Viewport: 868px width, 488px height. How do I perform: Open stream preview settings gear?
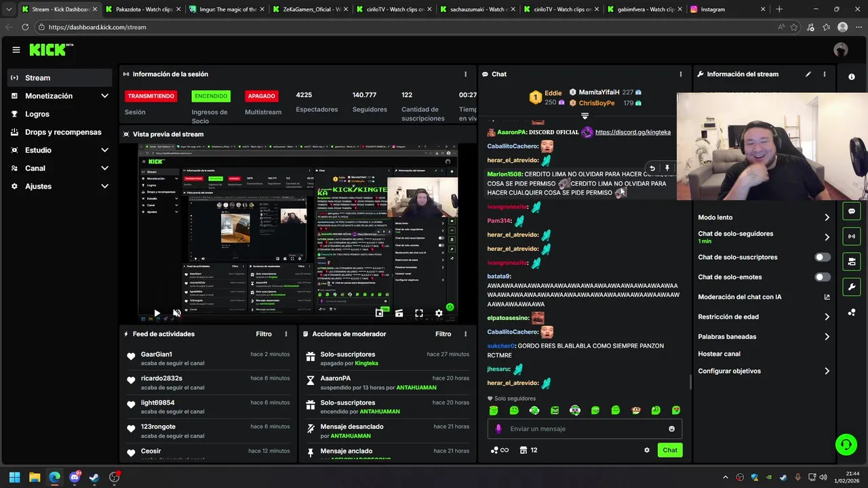tap(439, 313)
